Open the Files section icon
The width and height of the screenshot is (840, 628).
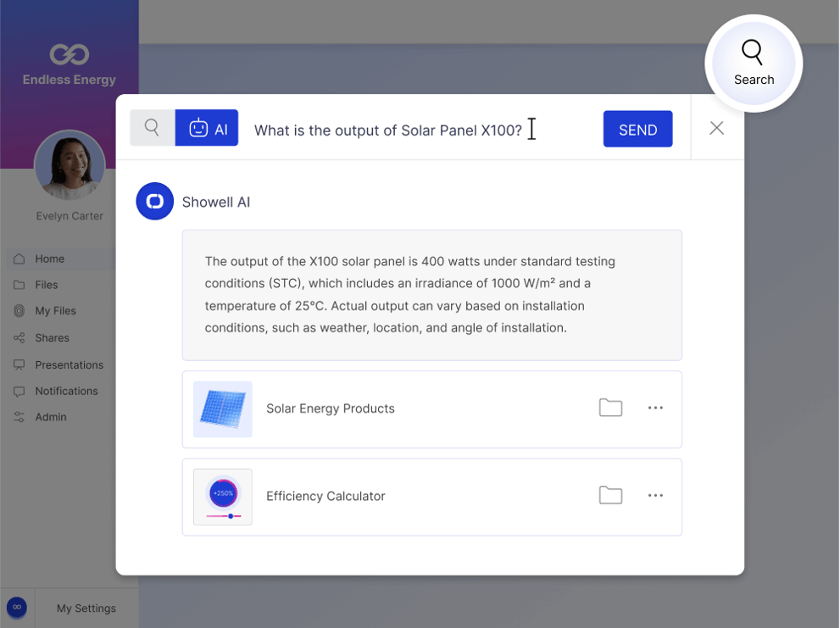(20, 285)
